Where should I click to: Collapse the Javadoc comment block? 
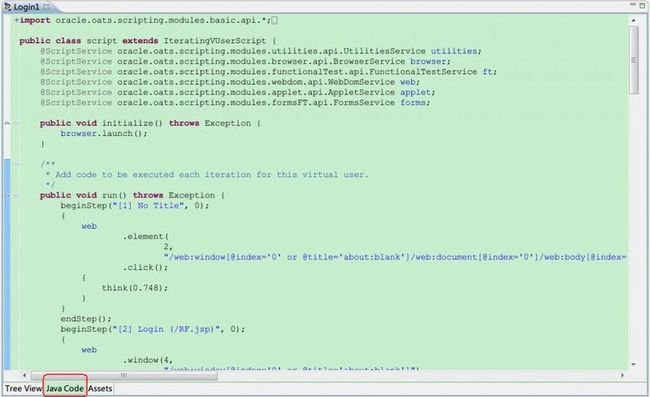point(17,164)
